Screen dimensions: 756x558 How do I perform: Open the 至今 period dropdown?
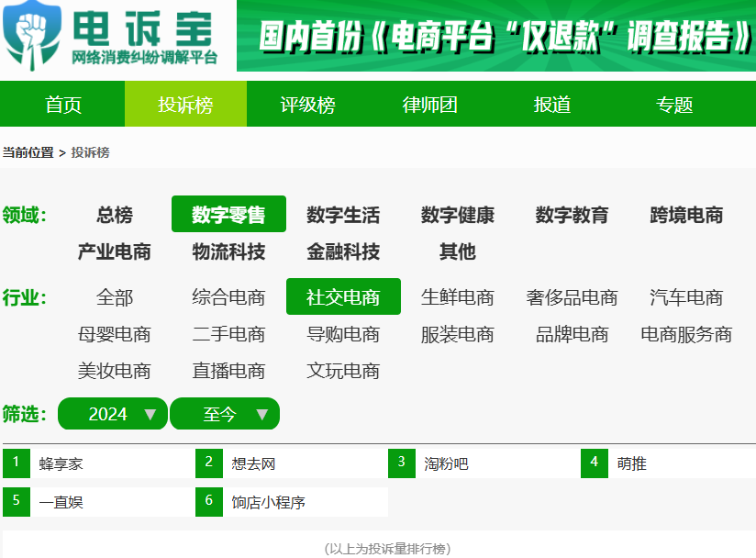(225, 413)
